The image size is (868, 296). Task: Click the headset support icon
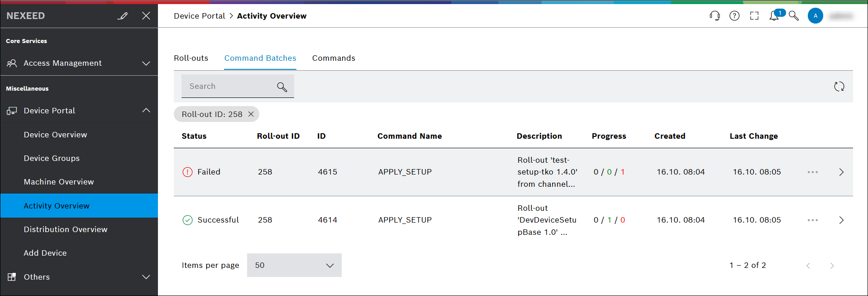[715, 16]
